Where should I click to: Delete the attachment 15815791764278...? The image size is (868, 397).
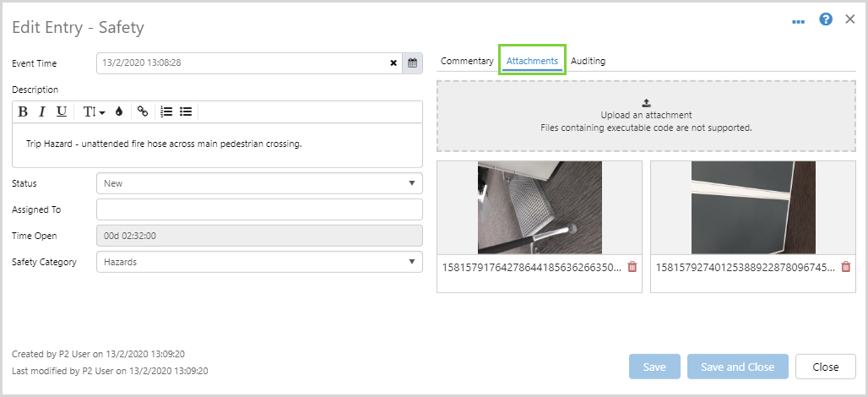pos(632,267)
